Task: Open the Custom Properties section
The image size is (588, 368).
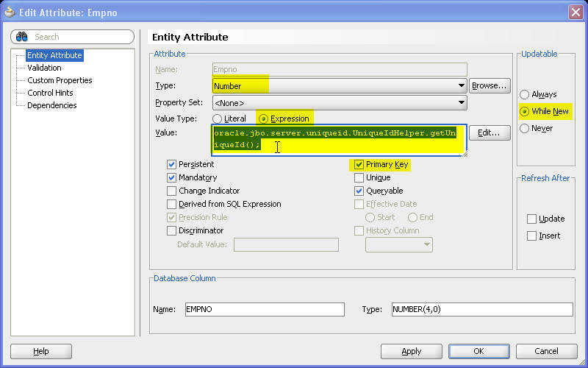Action: (60, 80)
